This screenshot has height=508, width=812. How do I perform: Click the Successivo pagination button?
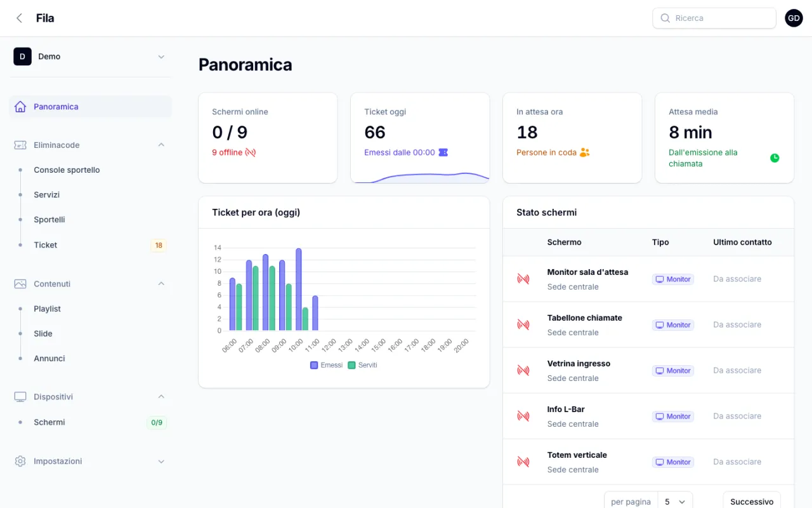752,502
